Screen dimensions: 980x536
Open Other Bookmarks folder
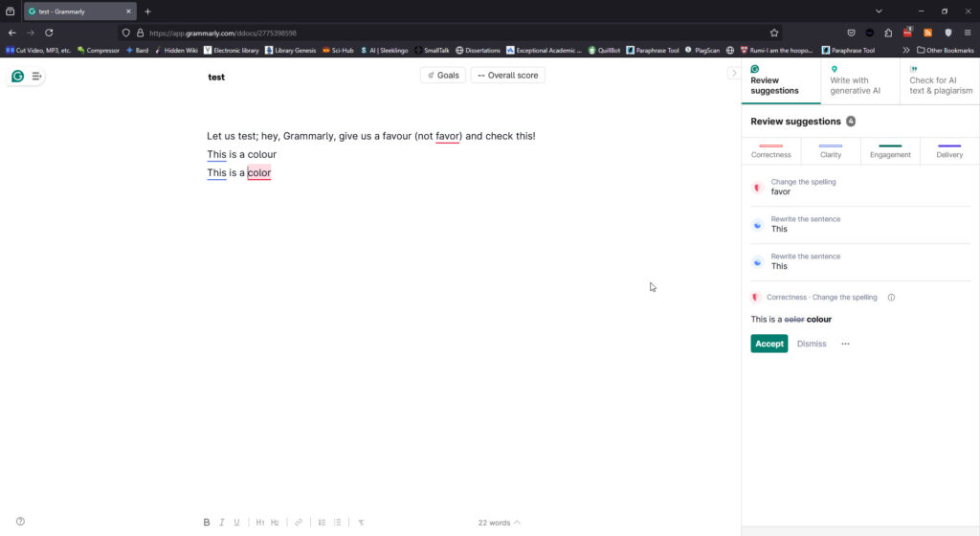(x=945, y=50)
